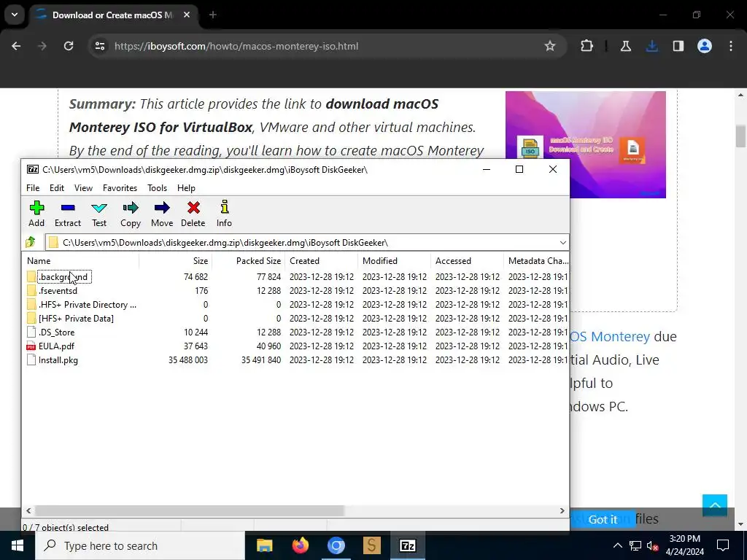This screenshot has width=747, height=560.
Task: Select the .background folder
Action: point(63,276)
